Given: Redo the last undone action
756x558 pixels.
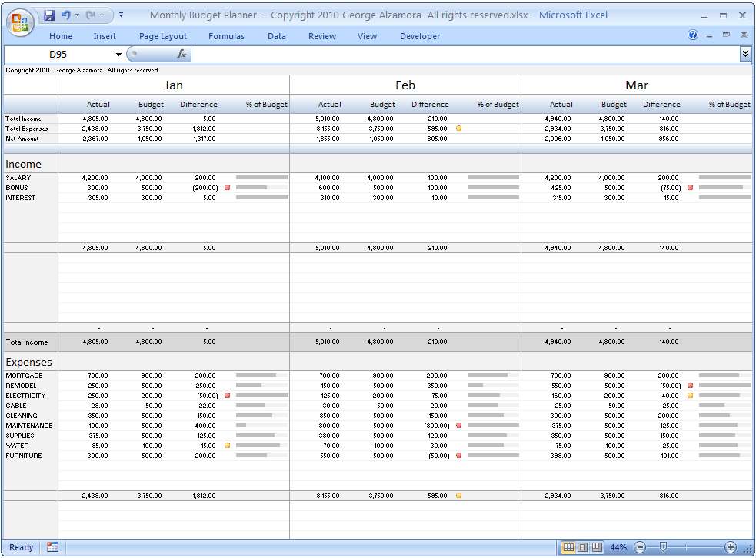Looking at the screenshot, I should click(x=90, y=15).
